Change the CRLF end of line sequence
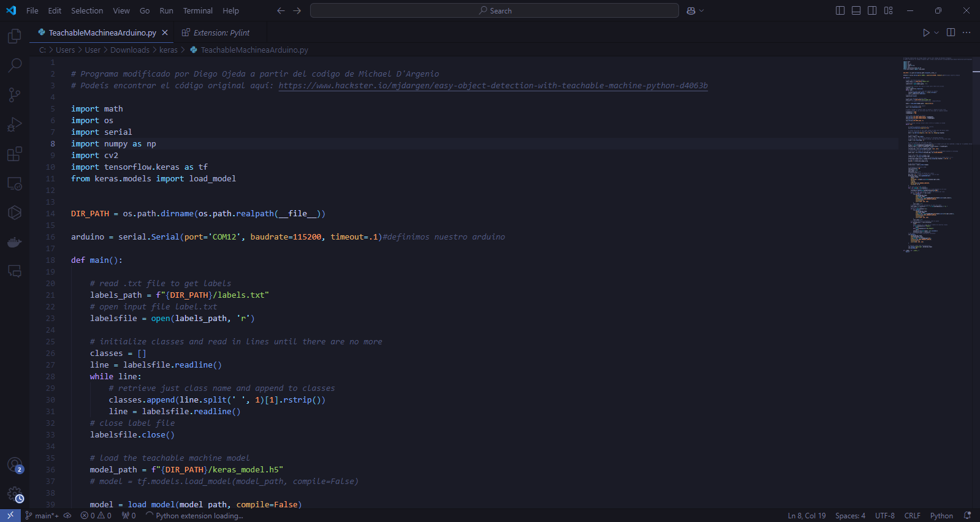Screen dimensions: 980x522 (x=913, y=515)
